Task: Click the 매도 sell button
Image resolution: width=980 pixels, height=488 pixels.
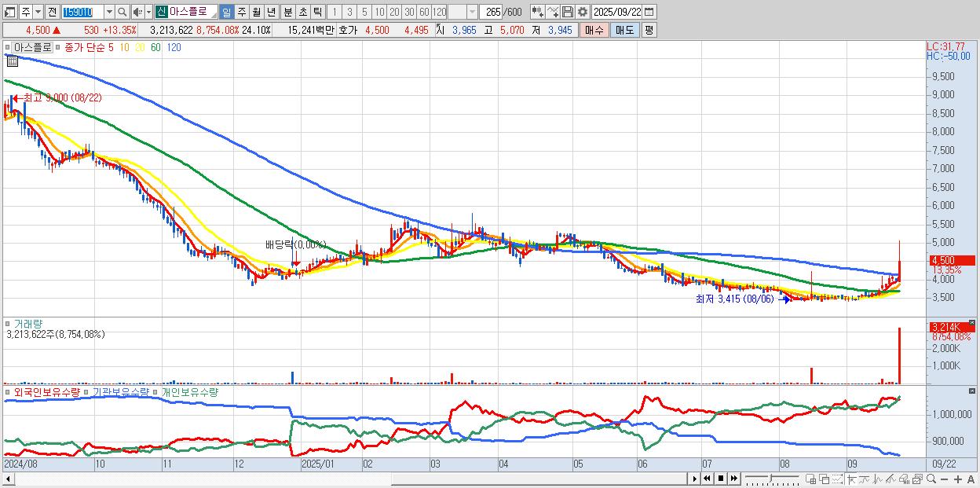Action: point(624,30)
